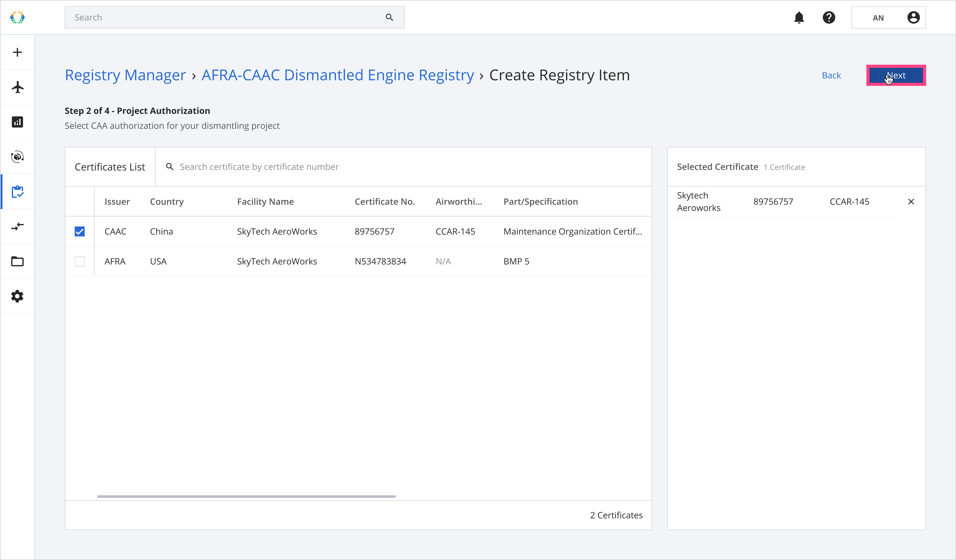956x560 pixels.
Task: Open the settings gear icon
Action: point(17,296)
